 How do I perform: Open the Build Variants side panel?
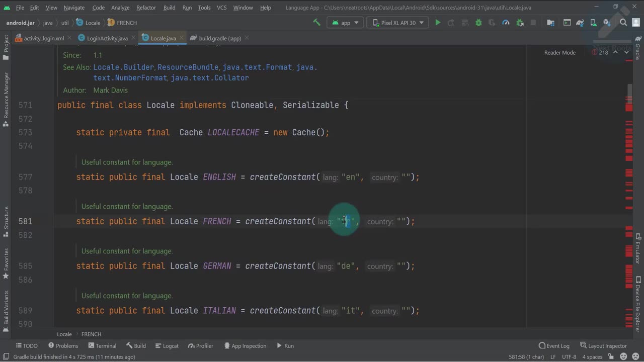[6, 311]
